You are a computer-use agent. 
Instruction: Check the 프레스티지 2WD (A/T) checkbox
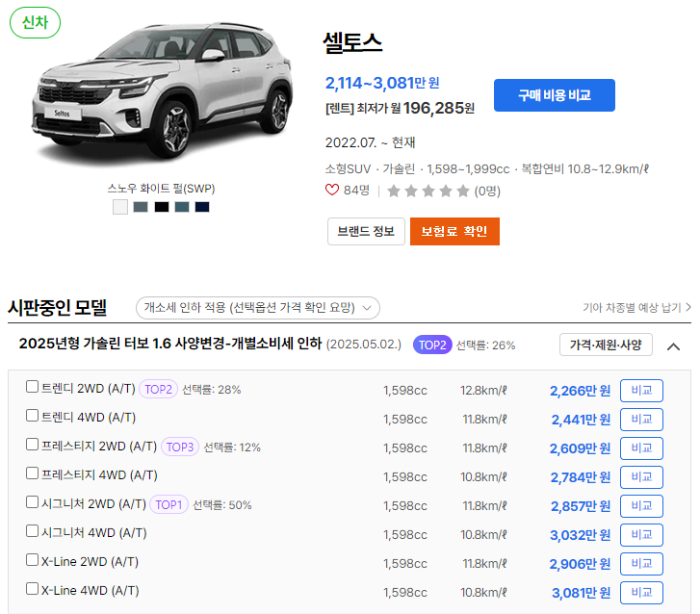pos(32,444)
